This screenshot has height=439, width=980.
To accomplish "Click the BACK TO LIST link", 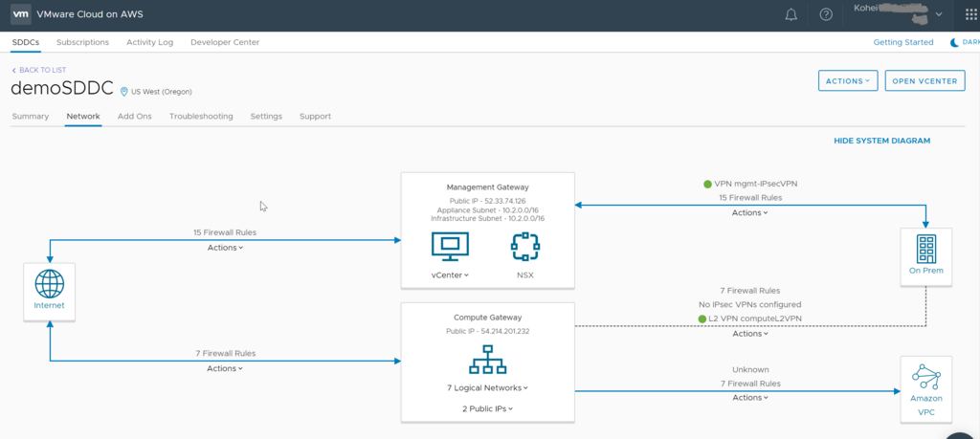I will click(x=38, y=70).
